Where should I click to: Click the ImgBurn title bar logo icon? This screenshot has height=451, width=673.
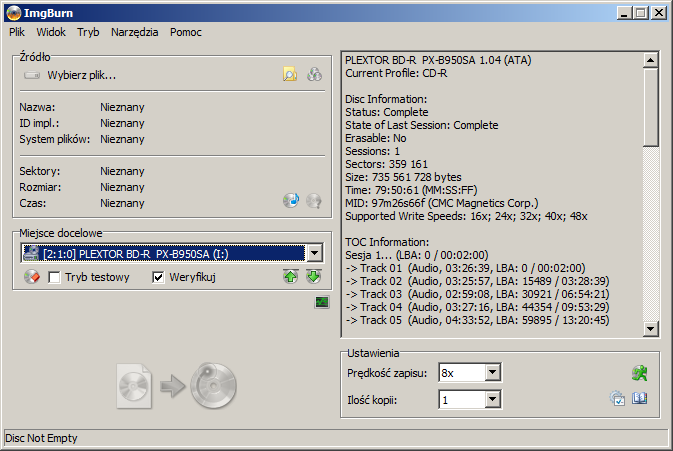[x=14, y=13]
